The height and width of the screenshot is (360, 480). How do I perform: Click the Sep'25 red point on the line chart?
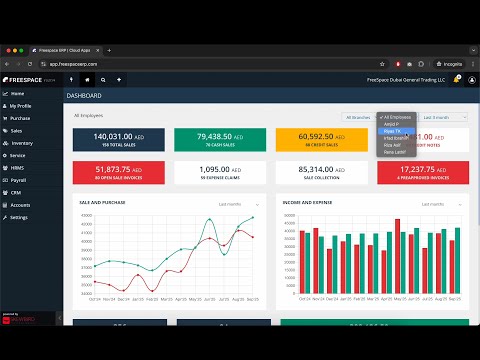[x=253, y=237]
